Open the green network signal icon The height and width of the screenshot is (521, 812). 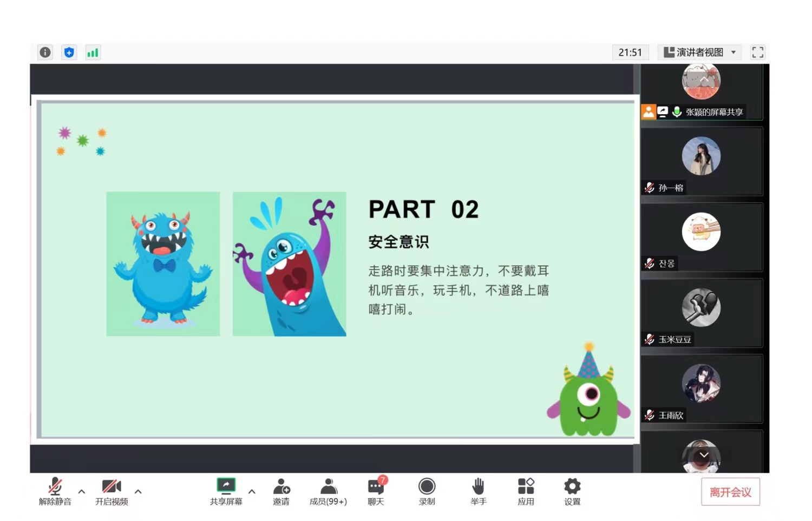93,52
